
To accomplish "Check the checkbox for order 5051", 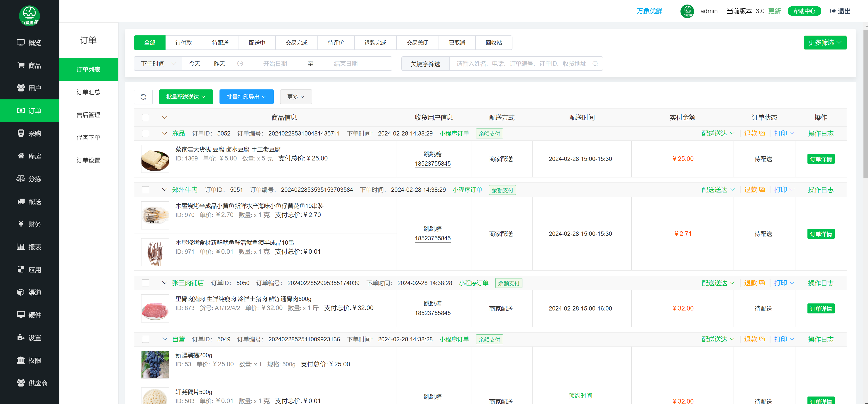I will (146, 190).
